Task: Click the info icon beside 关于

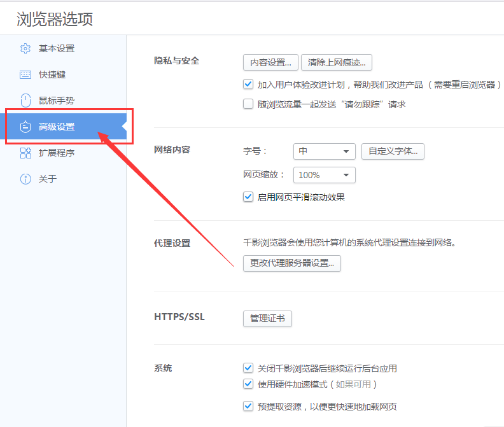Action: [25, 179]
